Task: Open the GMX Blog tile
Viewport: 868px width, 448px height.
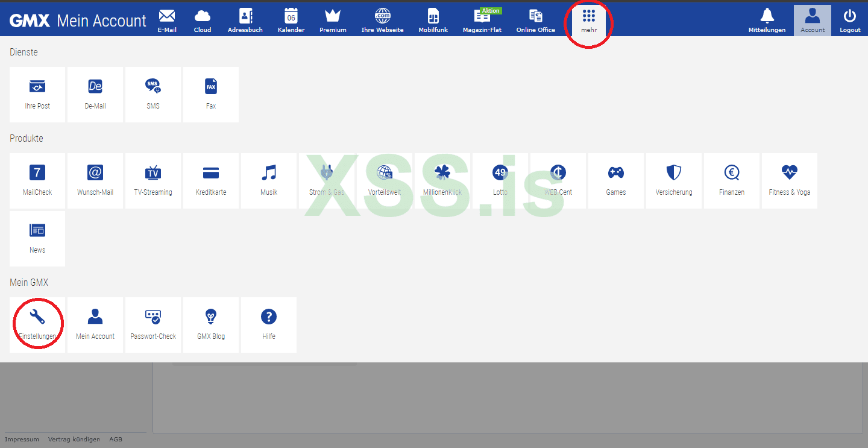Action: point(211,325)
